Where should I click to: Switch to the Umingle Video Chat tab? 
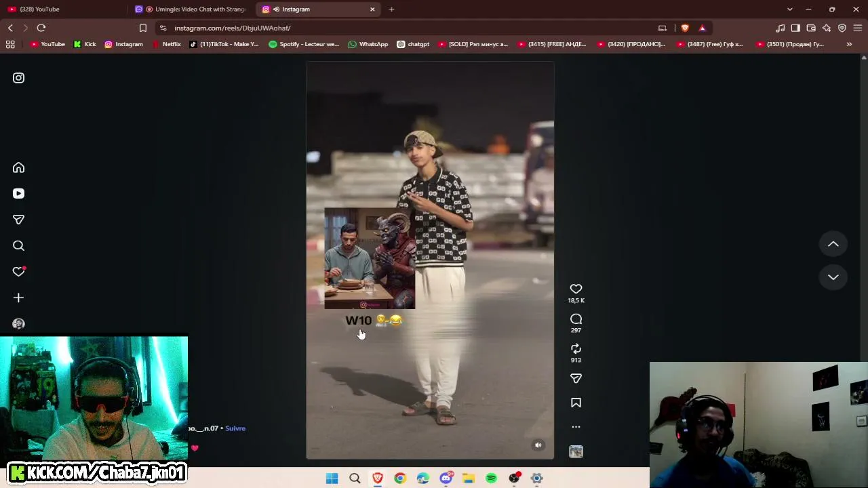pos(191,9)
